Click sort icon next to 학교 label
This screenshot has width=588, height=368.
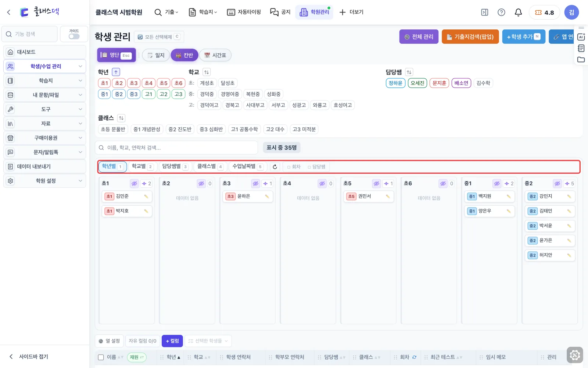coord(207,72)
